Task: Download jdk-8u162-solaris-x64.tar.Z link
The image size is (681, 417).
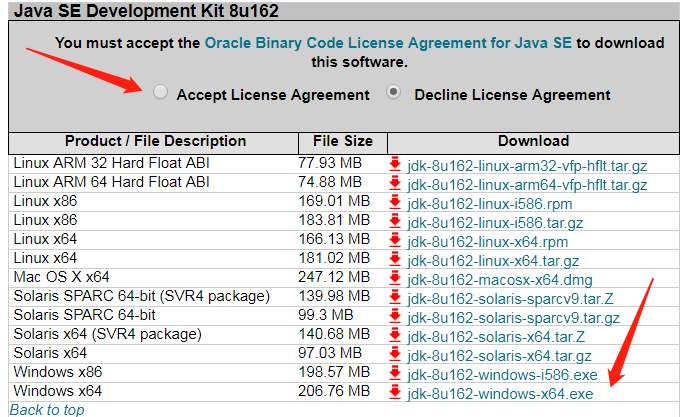Action: [x=496, y=337]
